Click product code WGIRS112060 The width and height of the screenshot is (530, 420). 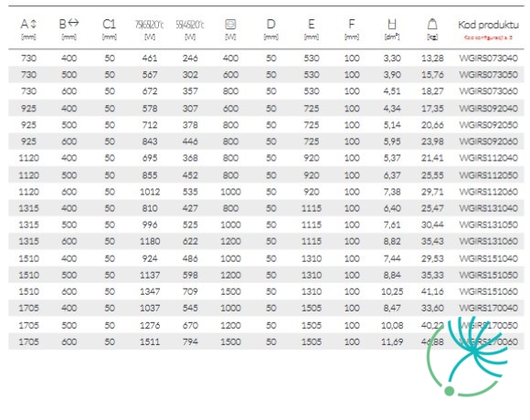[489, 192]
